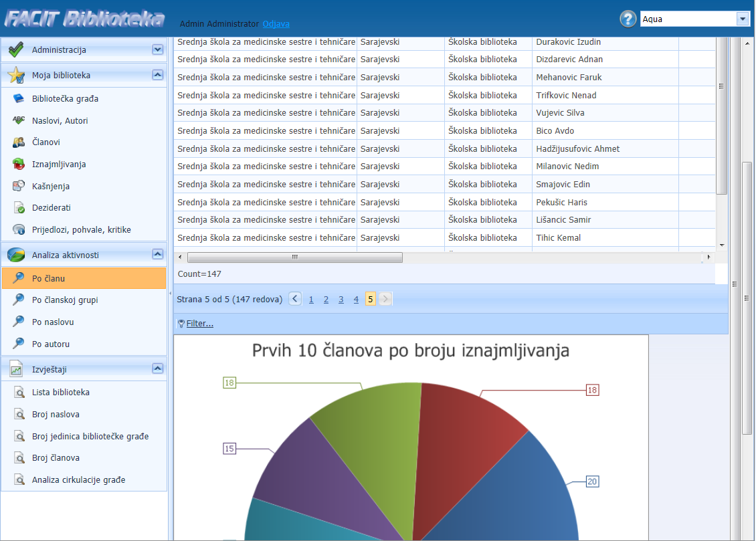Image resolution: width=756 pixels, height=541 pixels.
Task: Expand the Administracija panel
Action: click(x=157, y=49)
